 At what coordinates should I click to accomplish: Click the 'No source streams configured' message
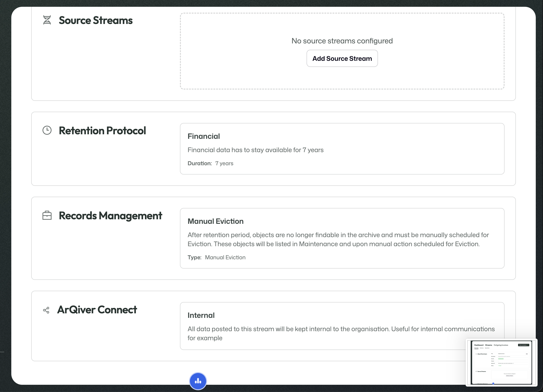pos(342,41)
